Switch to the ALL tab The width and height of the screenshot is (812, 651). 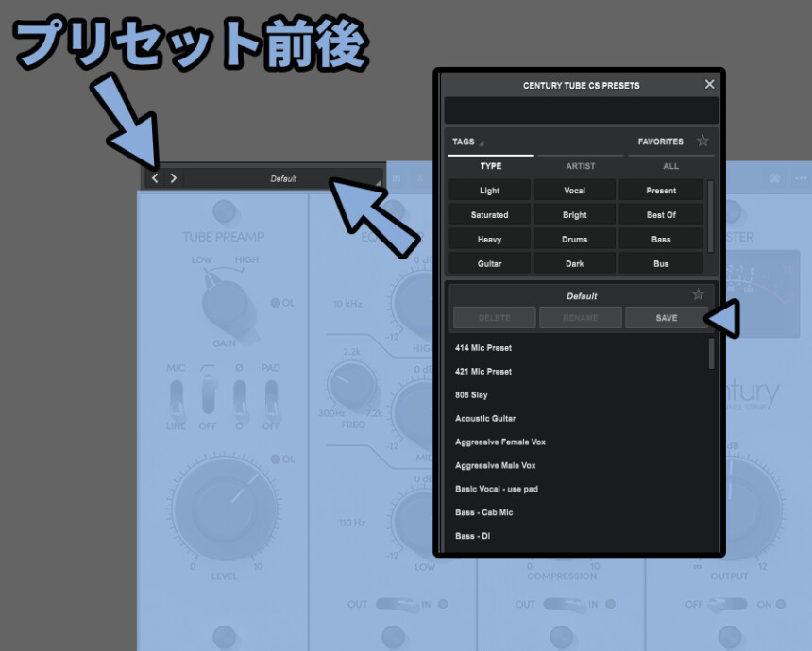[670, 166]
